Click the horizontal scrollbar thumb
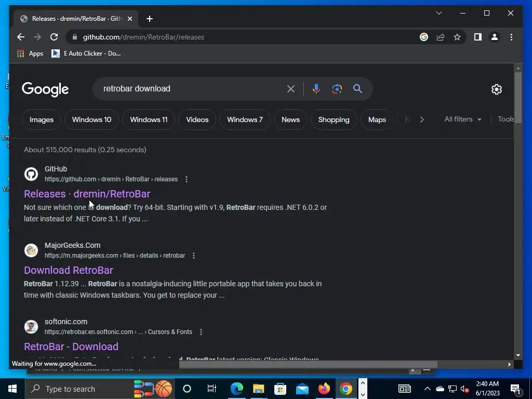 308,364
